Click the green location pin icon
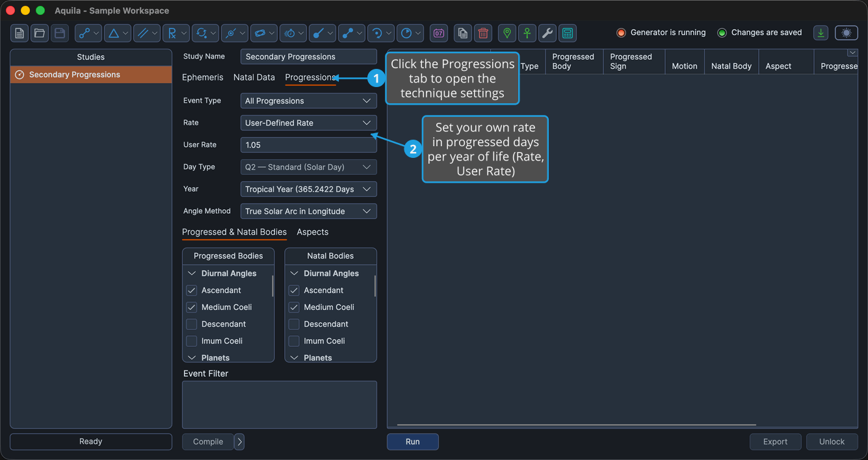 point(507,33)
